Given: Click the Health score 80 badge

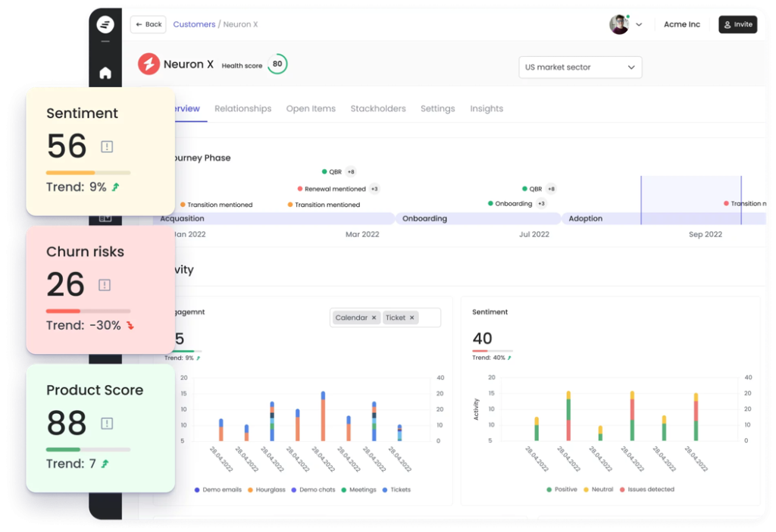Looking at the screenshot, I should 277,64.
